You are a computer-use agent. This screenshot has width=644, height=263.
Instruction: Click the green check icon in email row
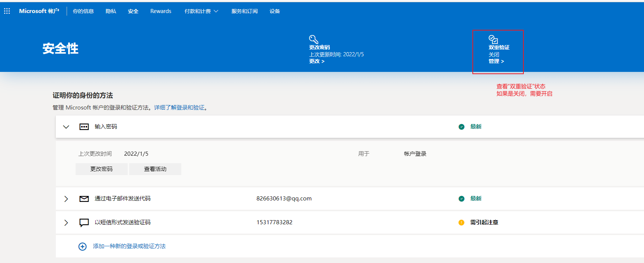[x=462, y=199]
